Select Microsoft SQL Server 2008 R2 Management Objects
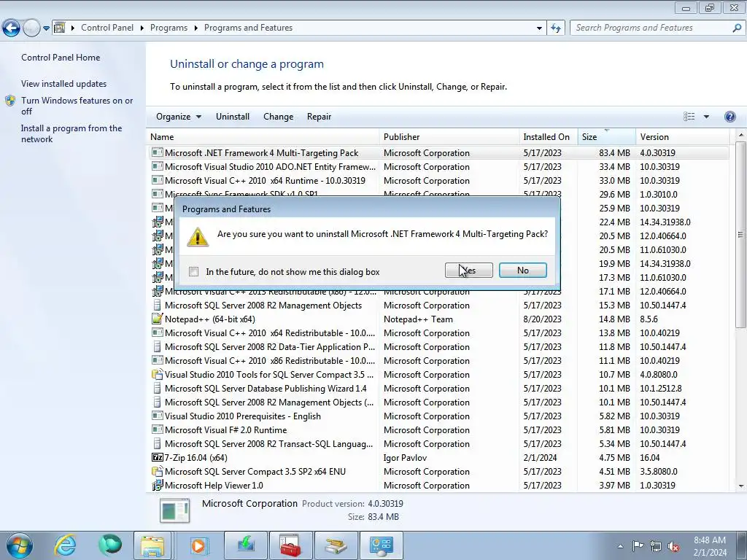The height and width of the screenshot is (560, 747). pyautogui.click(x=438, y=306)
